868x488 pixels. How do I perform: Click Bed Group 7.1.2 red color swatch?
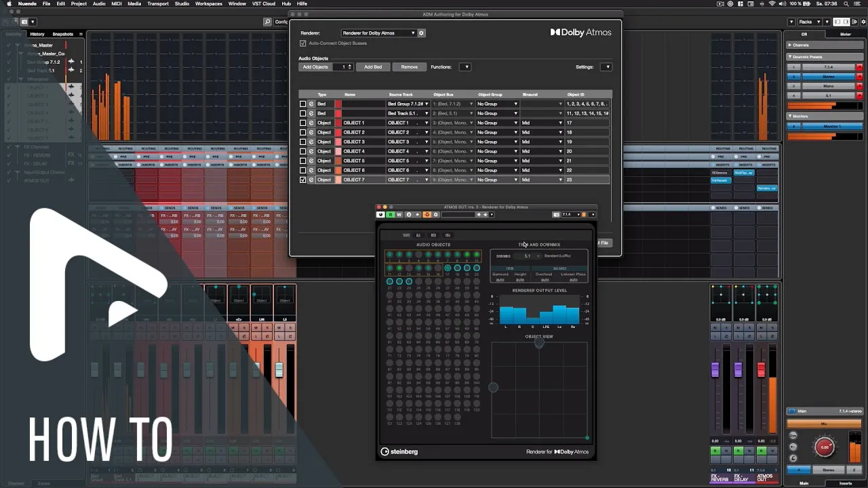338,104
